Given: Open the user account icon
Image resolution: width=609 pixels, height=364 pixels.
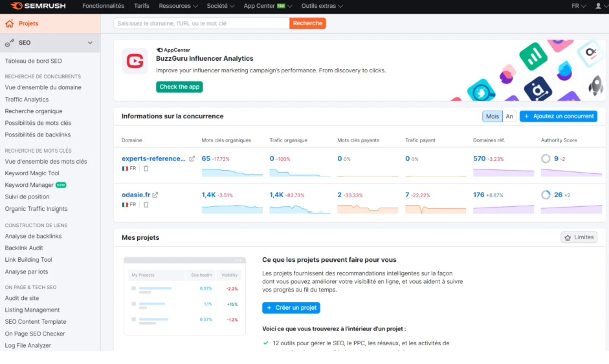Looking at the screenshot, I should pyautogui.click(x=598, y=6).
